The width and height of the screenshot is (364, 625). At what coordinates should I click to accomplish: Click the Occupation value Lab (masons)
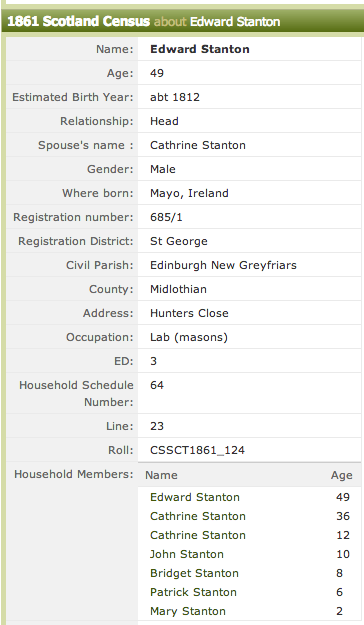189,337
